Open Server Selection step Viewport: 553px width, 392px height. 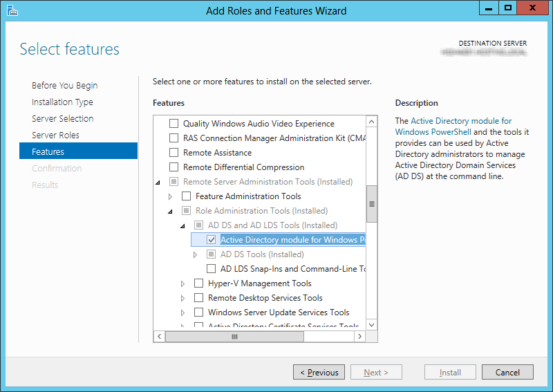point(62,118)
